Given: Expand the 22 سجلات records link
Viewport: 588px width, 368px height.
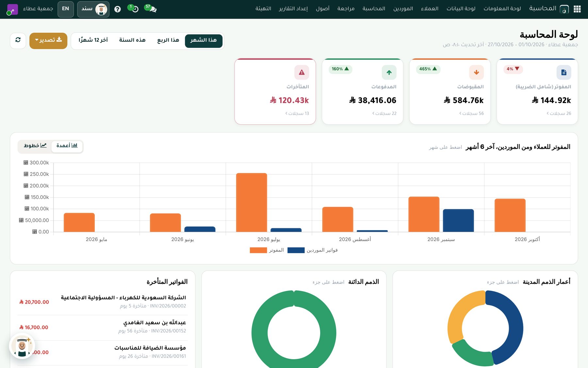Looking at the screenshot, I should [384, 113].
